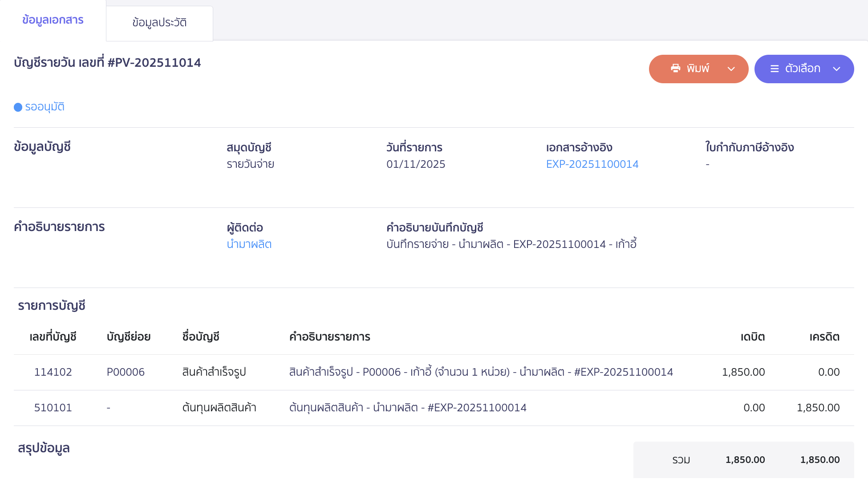Expand the ตัวเลือก options dropdown chevron
The width and height of the screenshot is (868, 495).
pyautogui.click(x=837, y=69)
